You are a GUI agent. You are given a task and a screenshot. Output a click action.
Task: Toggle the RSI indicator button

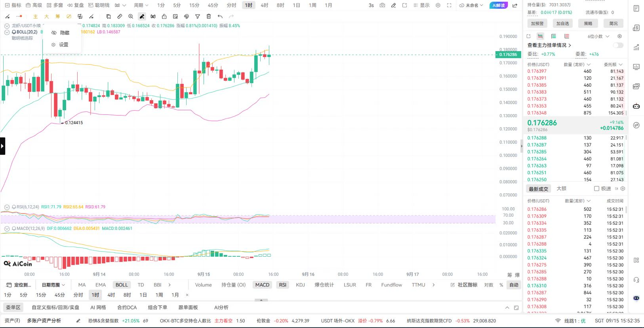(282, 285)
